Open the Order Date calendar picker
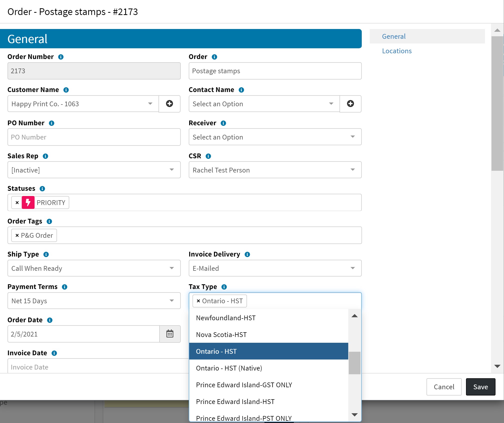Screen dimensions: 504x423 (x=170, y=334)
